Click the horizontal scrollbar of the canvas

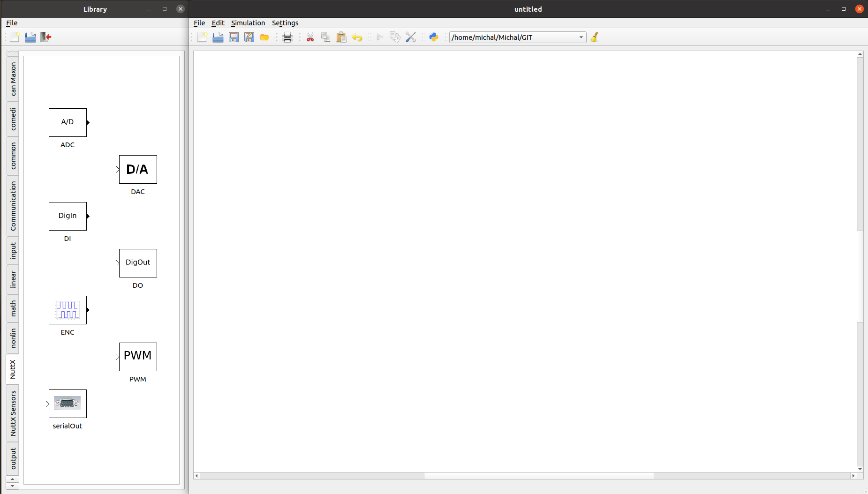(538, 476)
